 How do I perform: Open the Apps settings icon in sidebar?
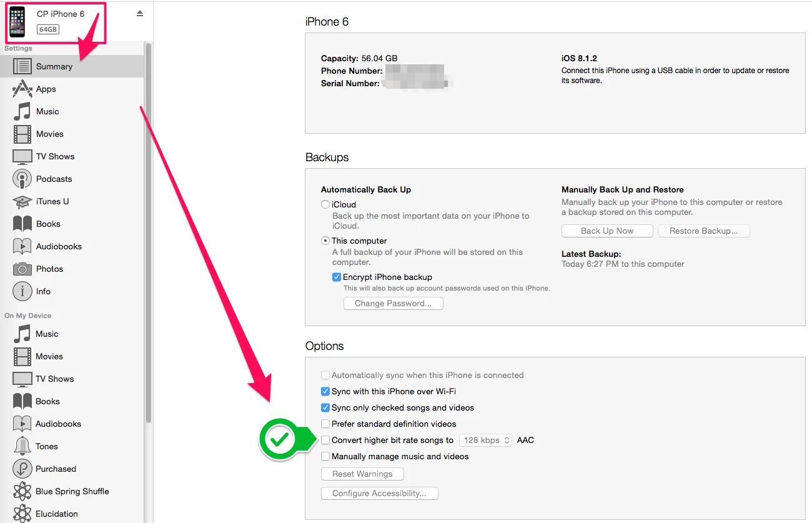22,89
